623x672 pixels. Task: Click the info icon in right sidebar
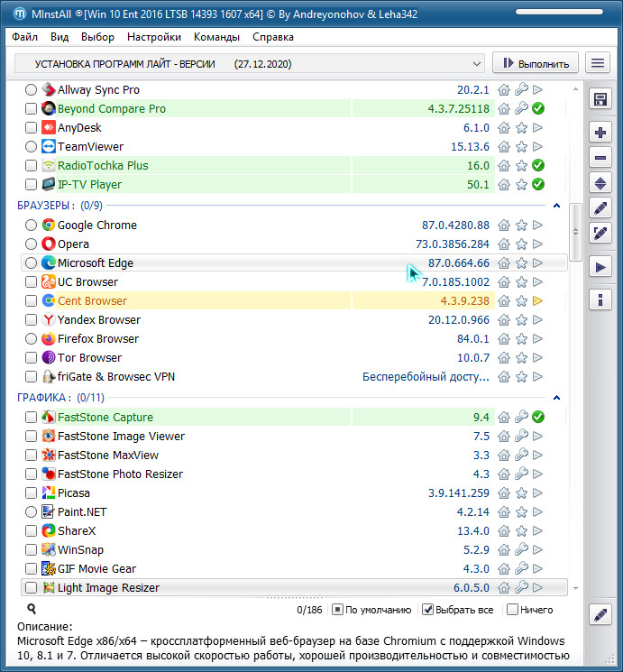point(600,299)
